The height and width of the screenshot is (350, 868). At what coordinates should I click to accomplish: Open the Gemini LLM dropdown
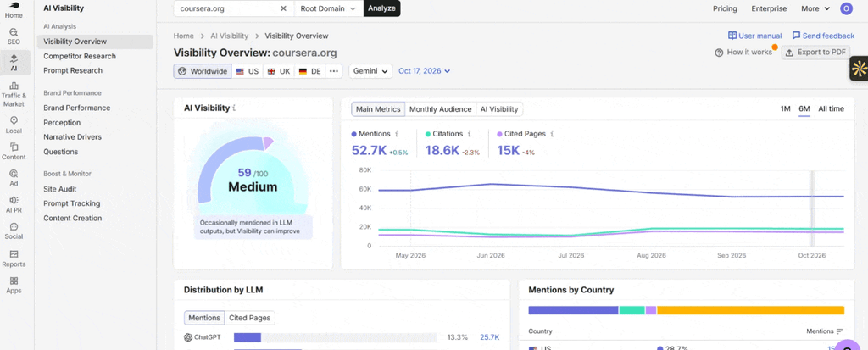(x=370, y=71)
